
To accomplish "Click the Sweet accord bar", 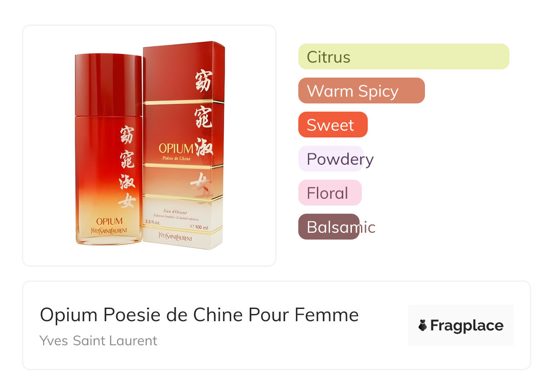I will [x=333, y=125].
